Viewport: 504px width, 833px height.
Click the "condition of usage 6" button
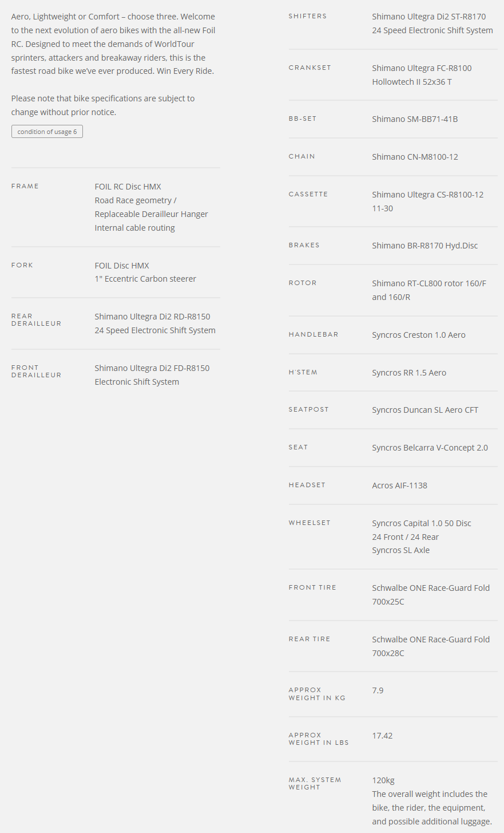(47, 132)
